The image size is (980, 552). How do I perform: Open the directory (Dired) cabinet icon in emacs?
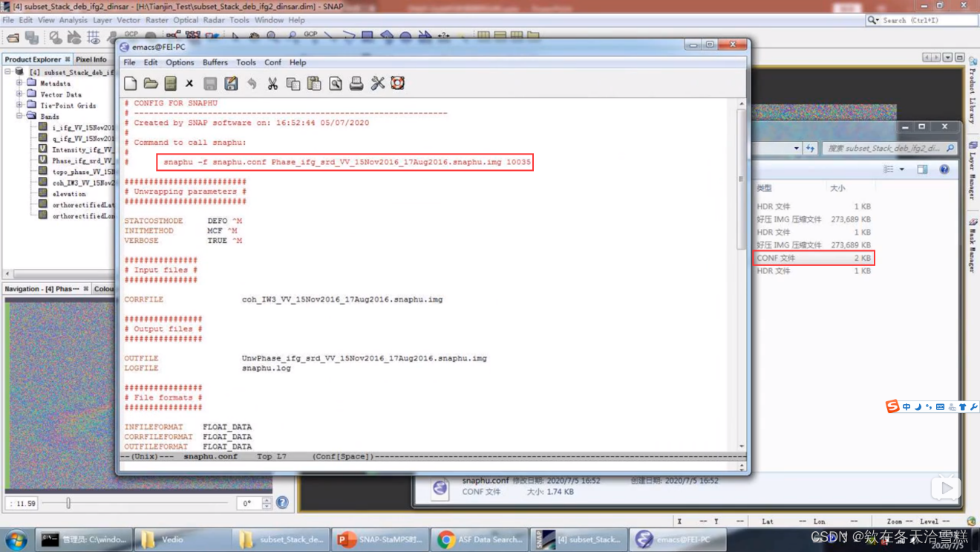click(171, 83)
